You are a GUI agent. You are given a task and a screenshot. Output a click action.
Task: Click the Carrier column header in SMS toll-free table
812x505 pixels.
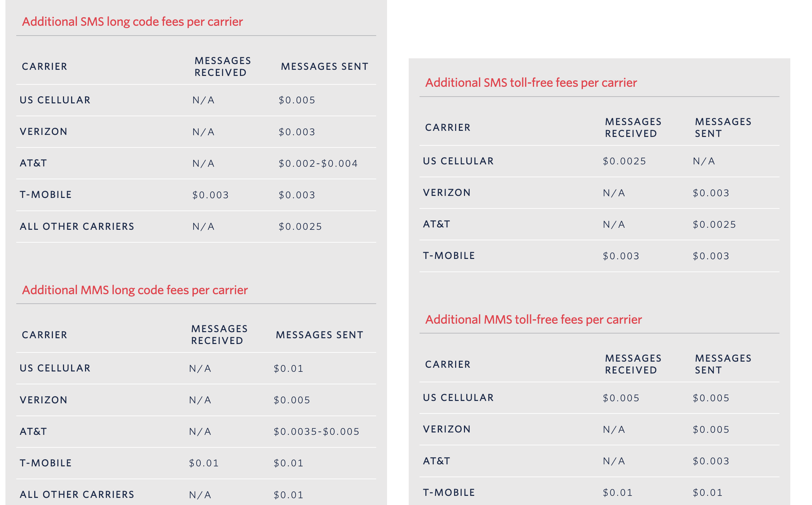(448, 128)
